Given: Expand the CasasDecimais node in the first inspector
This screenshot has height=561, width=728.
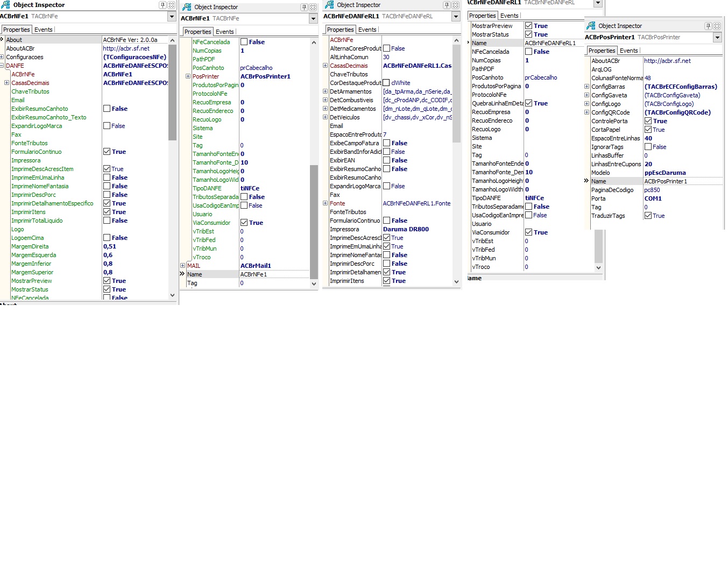Looking at the screenshot, I should click(x=6, y=83).
